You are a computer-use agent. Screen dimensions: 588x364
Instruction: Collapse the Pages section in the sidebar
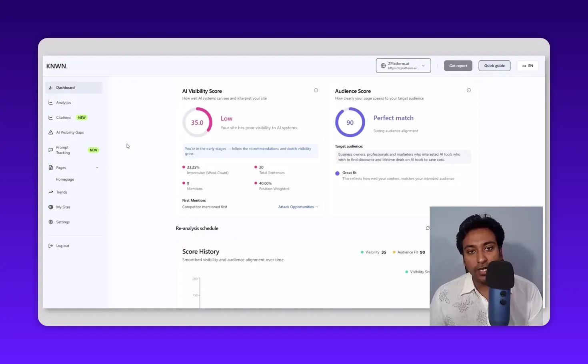click(x=97, y=167)
